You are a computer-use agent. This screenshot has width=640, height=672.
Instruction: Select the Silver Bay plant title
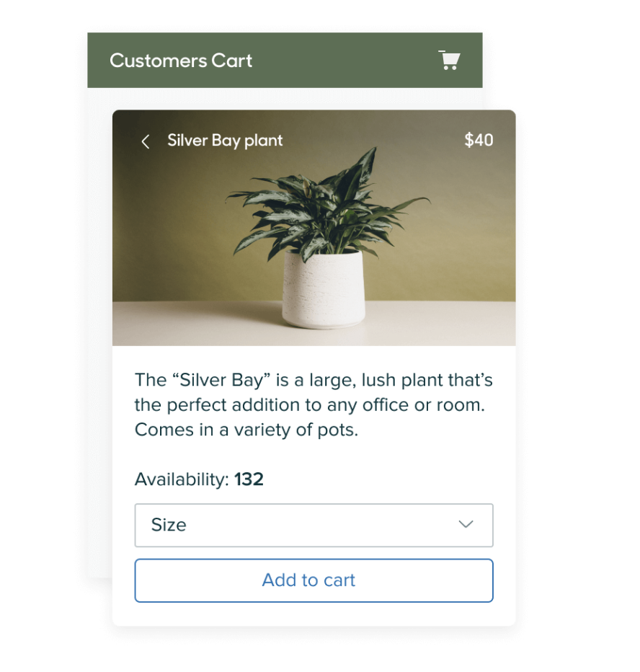(225, 141)
